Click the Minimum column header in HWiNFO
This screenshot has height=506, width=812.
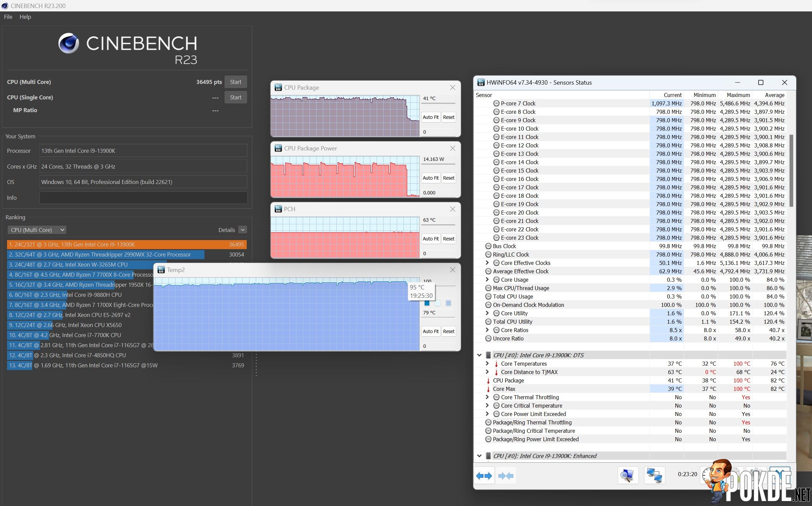[701, 95]
